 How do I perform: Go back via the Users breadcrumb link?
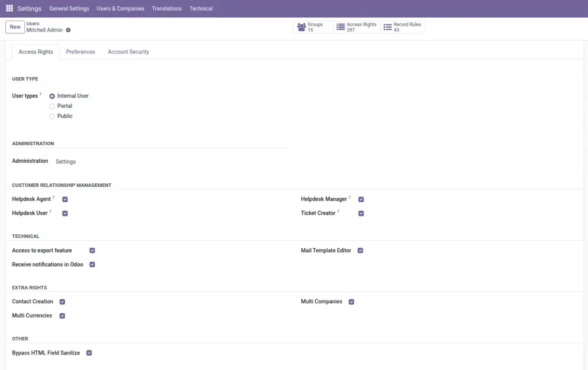(33, 23)
